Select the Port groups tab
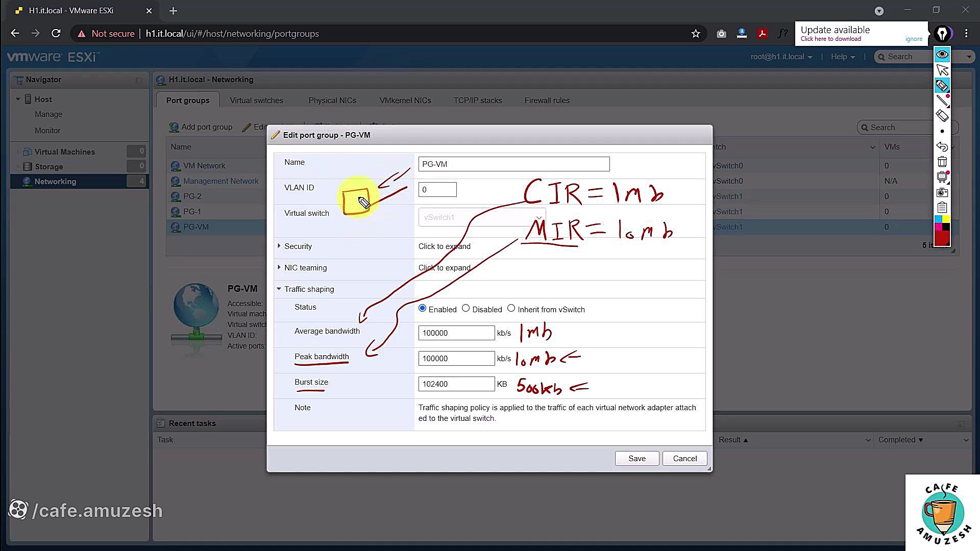 (187, 101)
